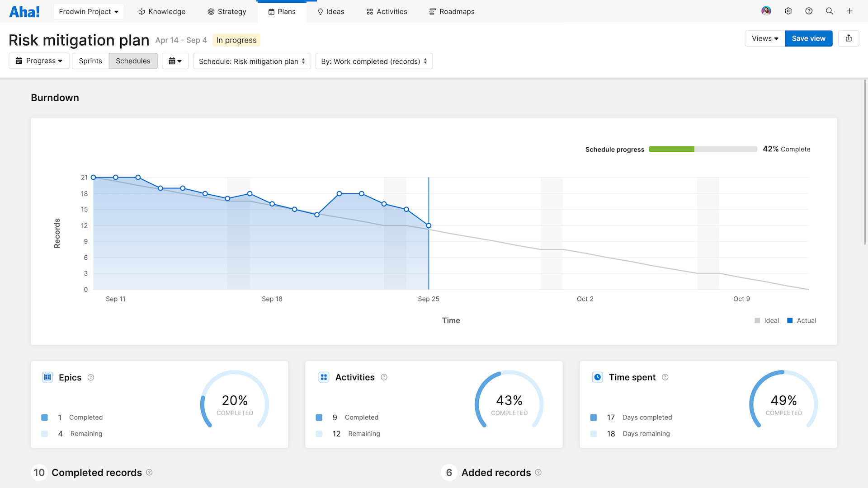Image resolution: width=868 pixels, height=488 pixels.
Task: Click the Aha! logo
Action: tap(24, 11)
